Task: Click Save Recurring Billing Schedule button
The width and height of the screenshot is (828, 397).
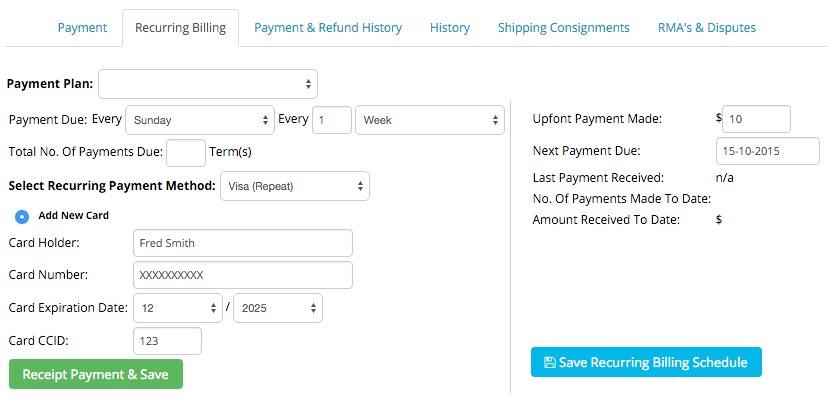Action: (x=646, y=362)
